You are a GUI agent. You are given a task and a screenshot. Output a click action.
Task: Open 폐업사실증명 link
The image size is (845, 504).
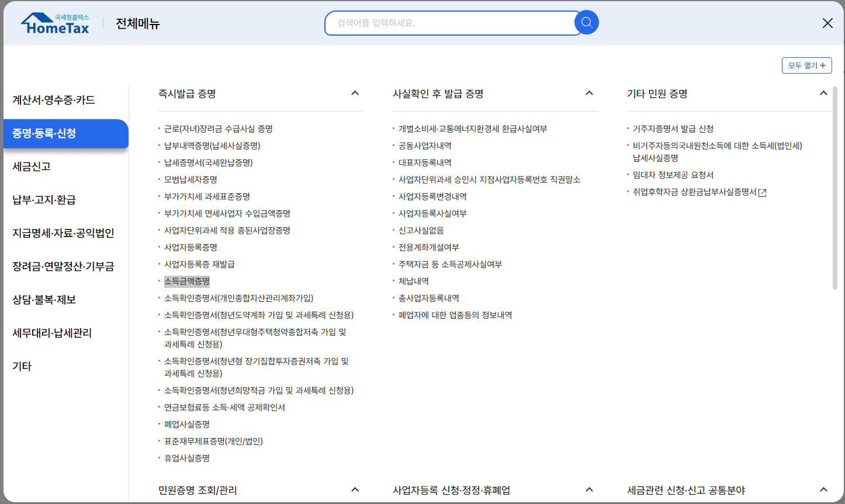(187, 424)
